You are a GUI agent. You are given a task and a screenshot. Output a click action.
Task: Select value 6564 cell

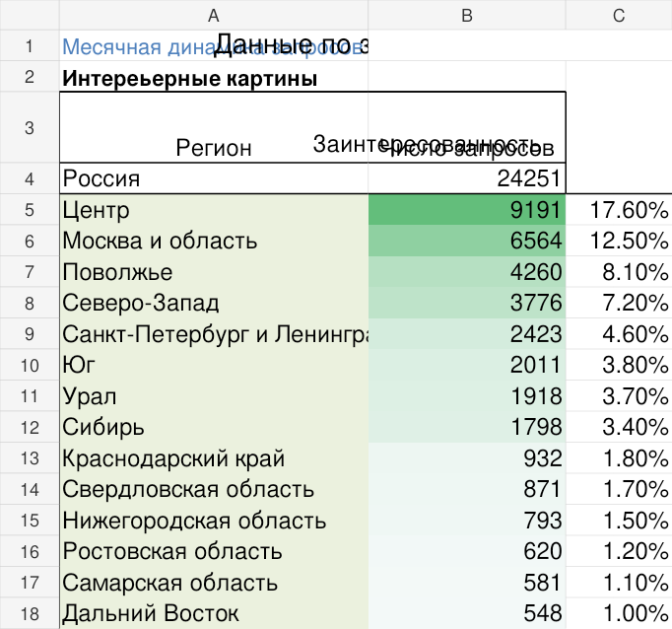467,241
